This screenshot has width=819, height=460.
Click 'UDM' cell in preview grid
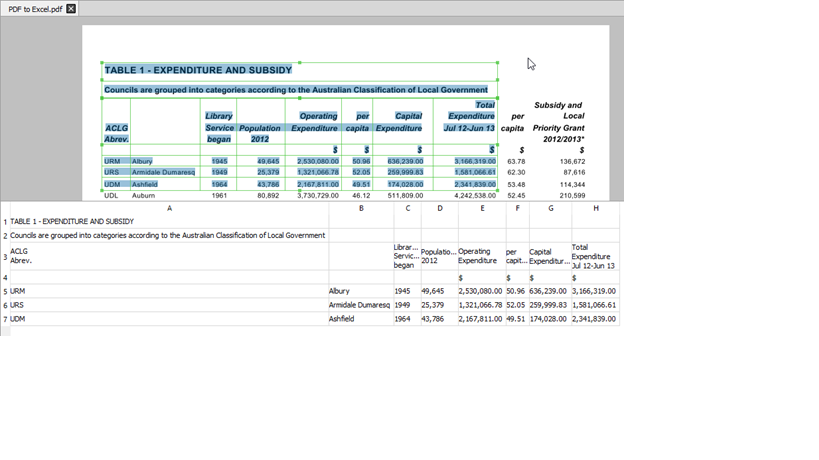169,319
